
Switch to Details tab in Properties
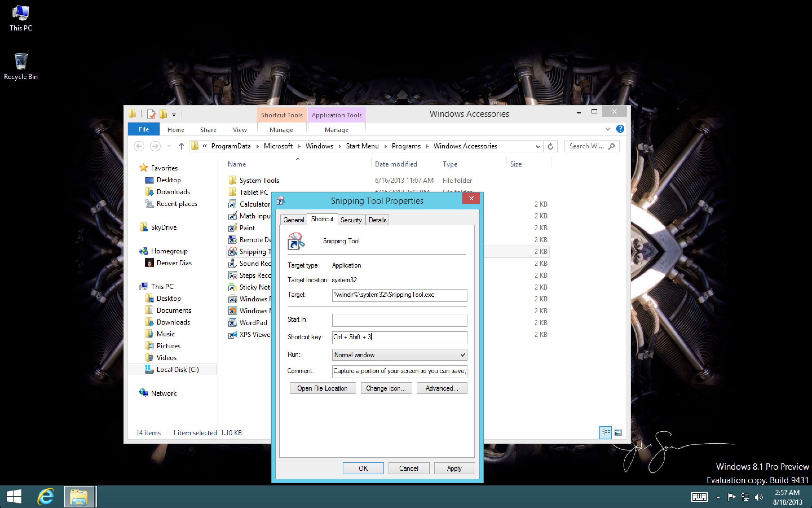[378, 220]
